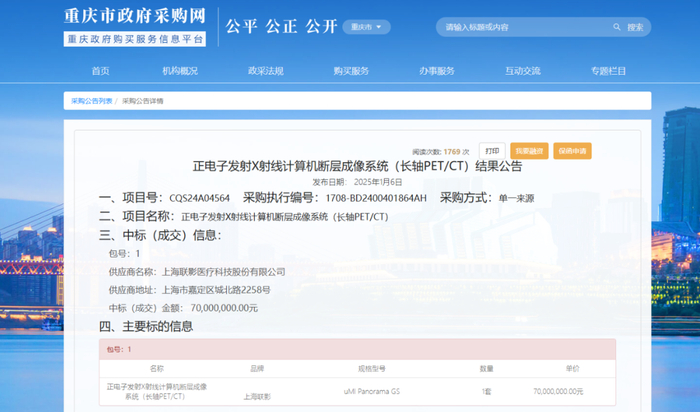Select project number CQS24A04564
This screenshot has width=700, height=412.
click(200, 198)
